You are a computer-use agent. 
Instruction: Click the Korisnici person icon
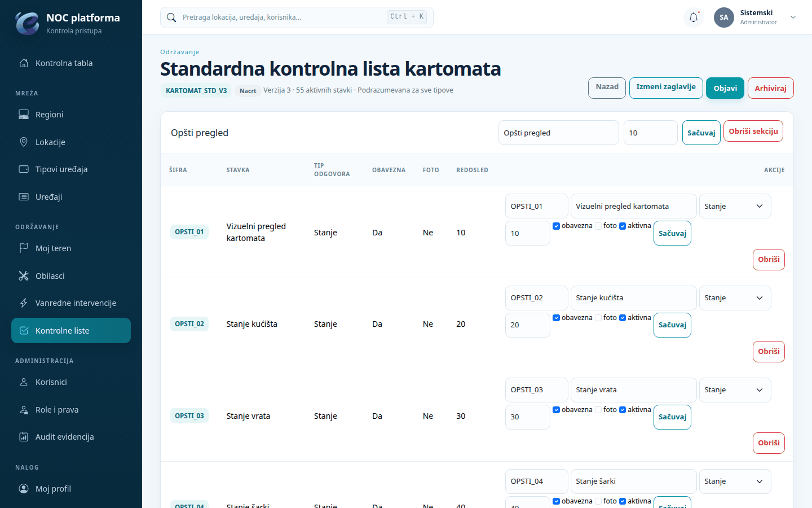pos(24,382)
